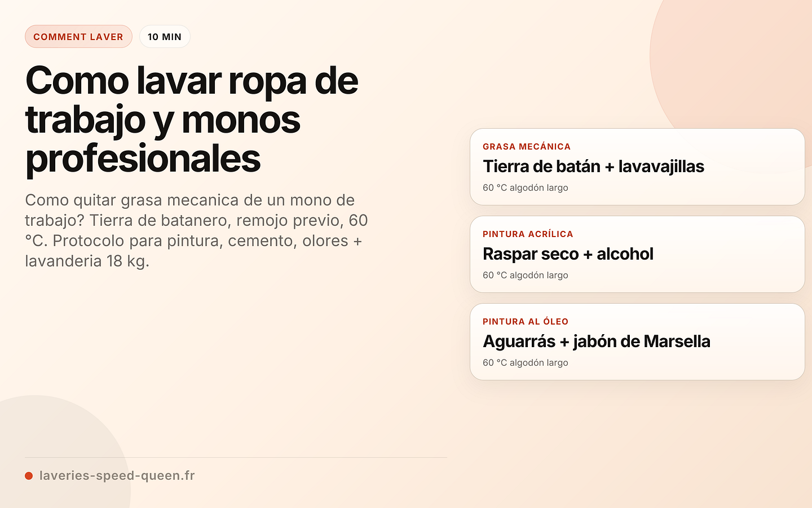Click 60 °C algodón largo under Raspar seco

tap(526, 275)
